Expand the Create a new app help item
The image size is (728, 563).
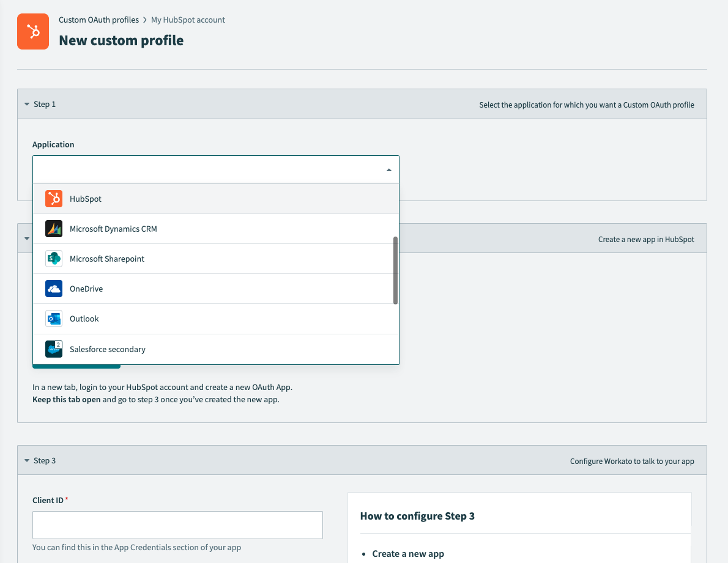pos(408,554)
